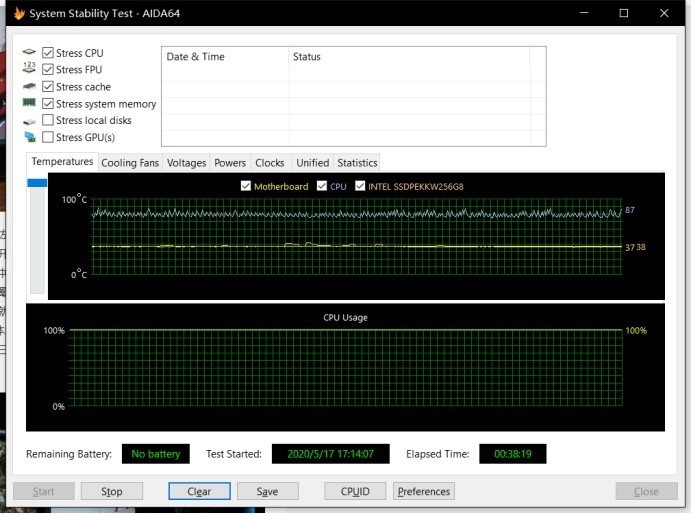Stop the running stability test

tap(112, 491)
